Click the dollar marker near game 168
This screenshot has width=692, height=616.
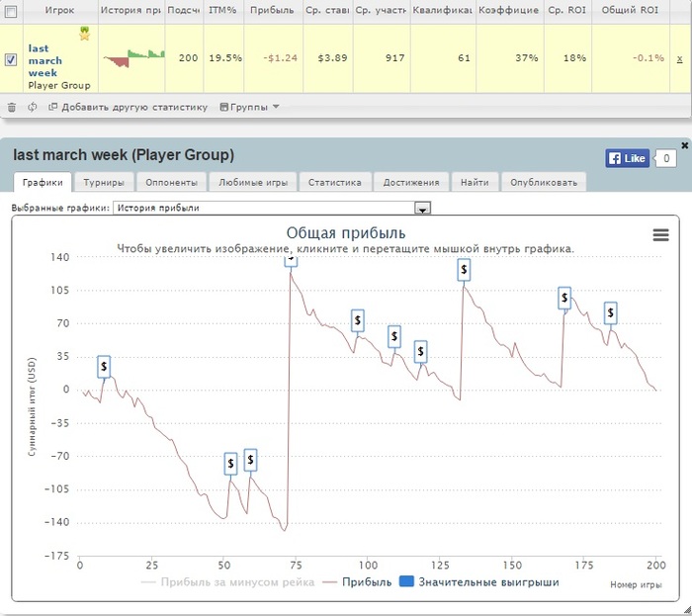coord(564,298)
